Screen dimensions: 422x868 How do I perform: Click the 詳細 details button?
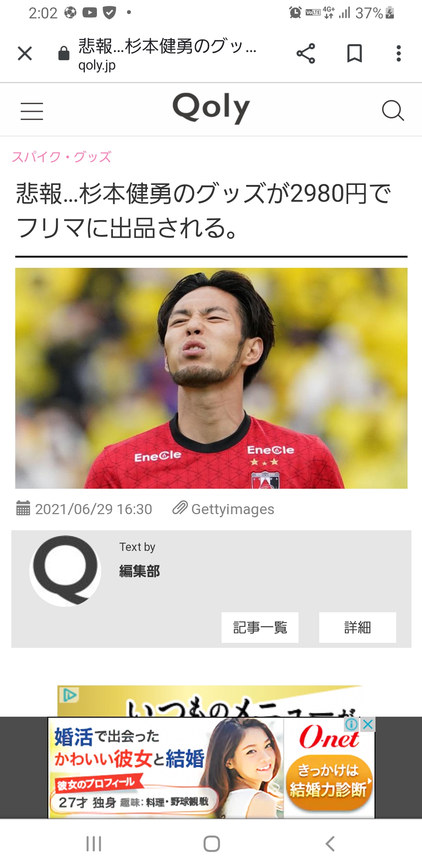[358, 627]
